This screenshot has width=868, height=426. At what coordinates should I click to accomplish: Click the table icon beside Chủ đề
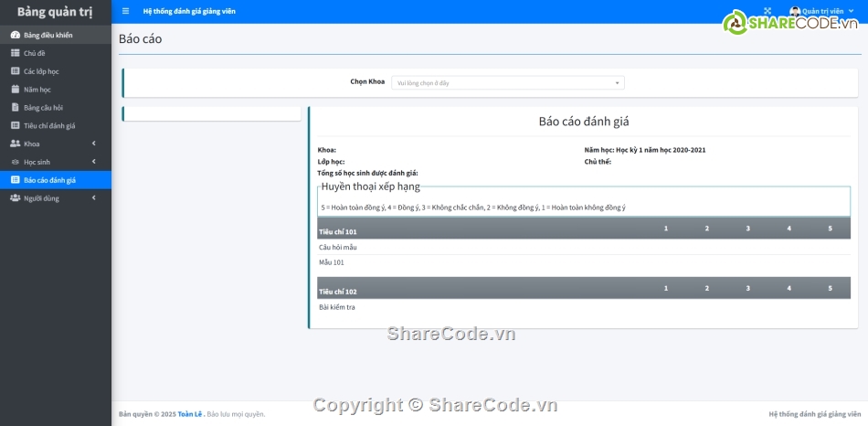15,53
